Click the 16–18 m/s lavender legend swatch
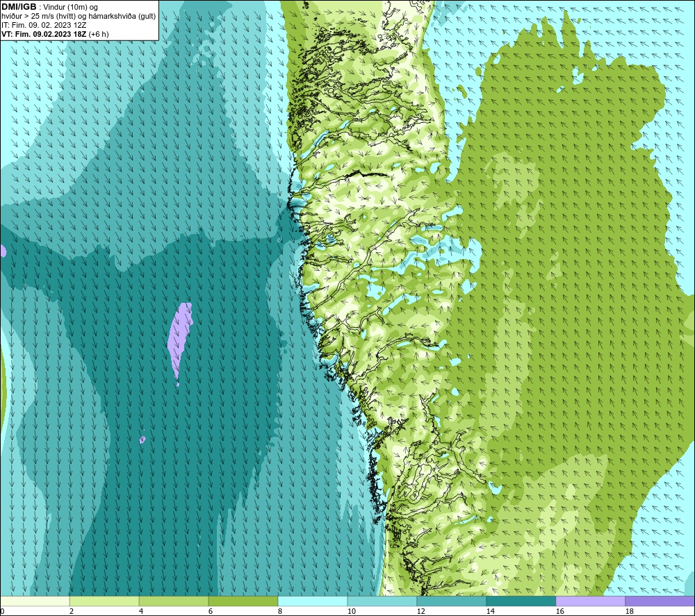 coord(590,601)
